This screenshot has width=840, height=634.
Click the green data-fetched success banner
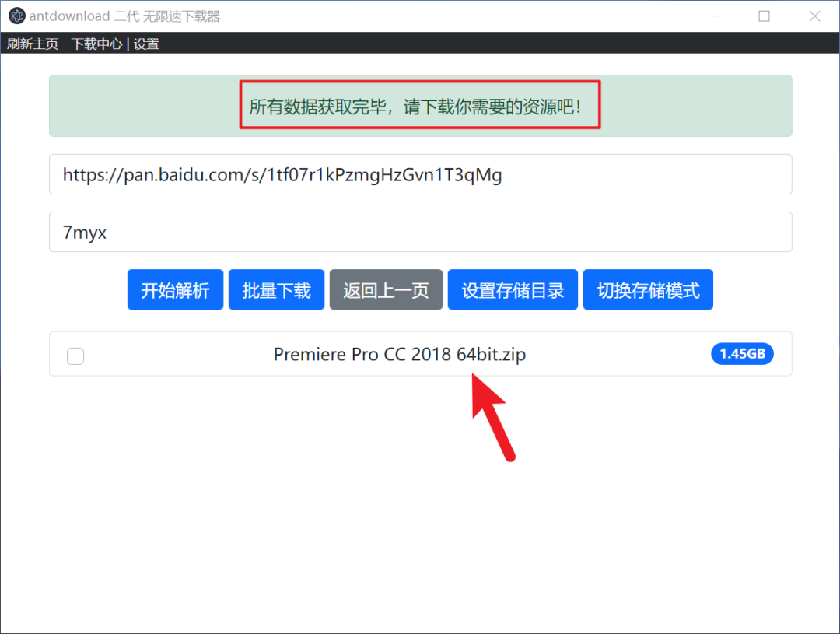tap(420, 106)
